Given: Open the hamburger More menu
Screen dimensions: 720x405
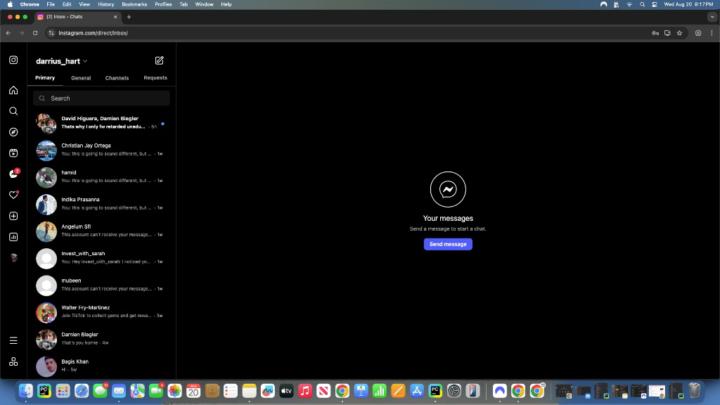Looking at the screenshot, I should [x=13, y=341].
